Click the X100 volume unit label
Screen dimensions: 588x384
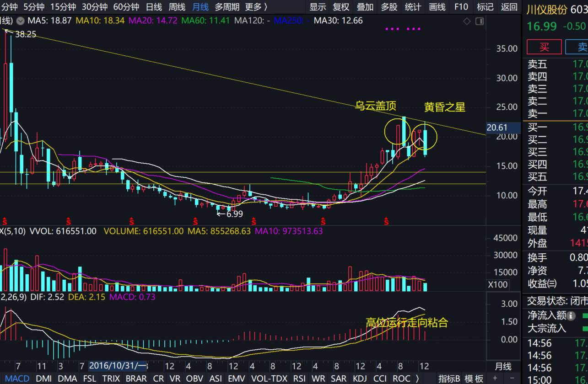point(497,285)
